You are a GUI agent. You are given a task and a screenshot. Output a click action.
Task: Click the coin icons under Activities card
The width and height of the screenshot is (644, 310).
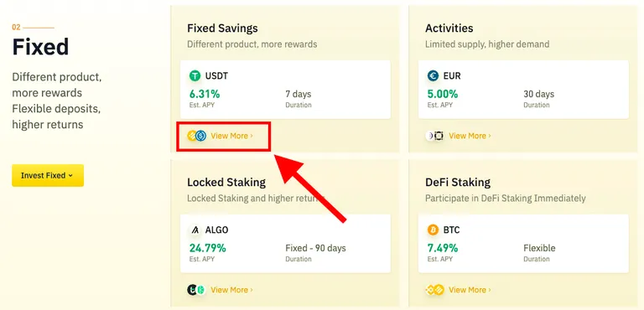click(x=435, y=136)
